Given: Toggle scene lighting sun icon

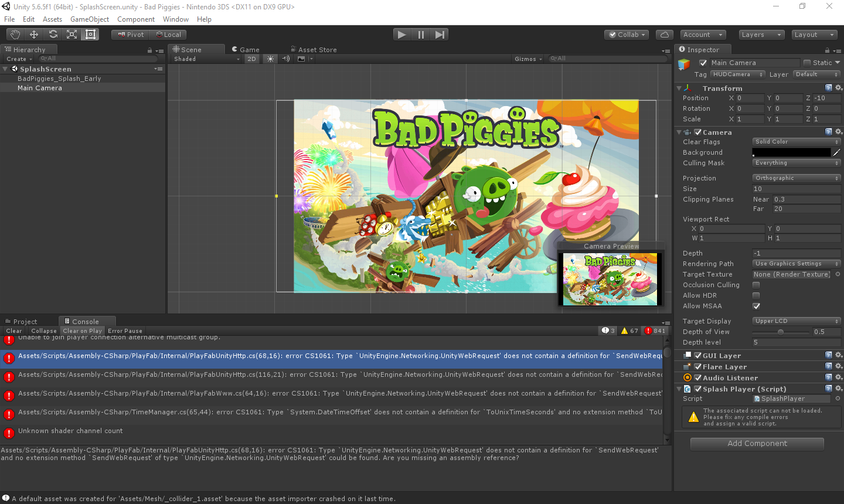Looking at the screenshot, I should point(270,59).
